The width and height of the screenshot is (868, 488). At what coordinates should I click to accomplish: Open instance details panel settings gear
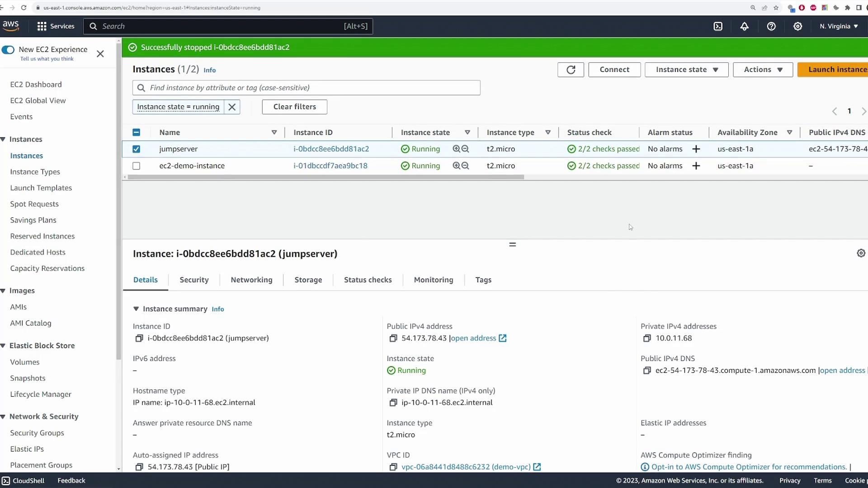pyautogui.click(x=861, y=253)
